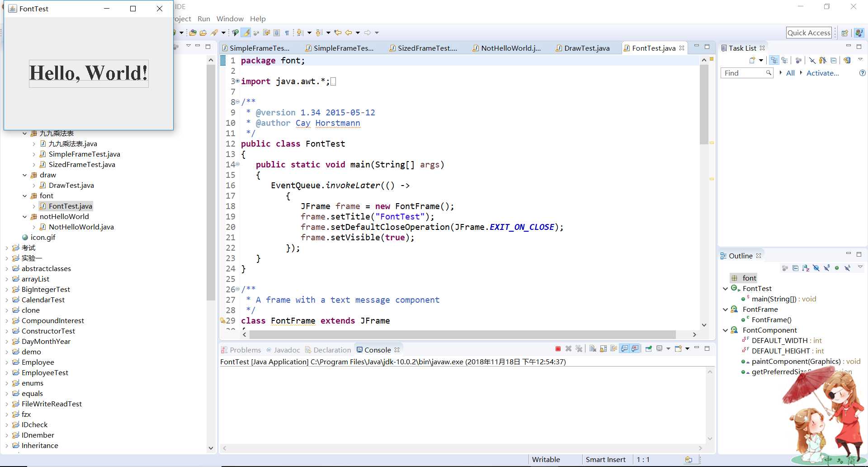
Task: Open the Help menu
Action: pyautogui.click(x=258, y=19)
